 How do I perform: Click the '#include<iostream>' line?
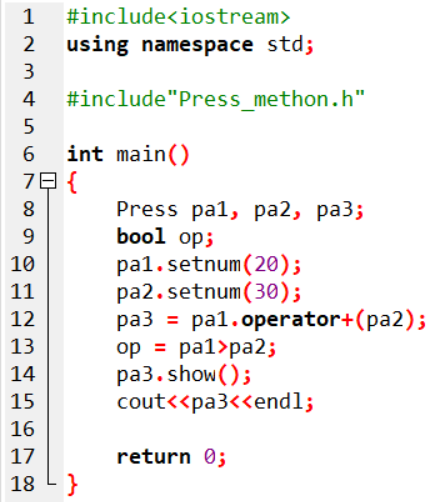tap(179, 17)
